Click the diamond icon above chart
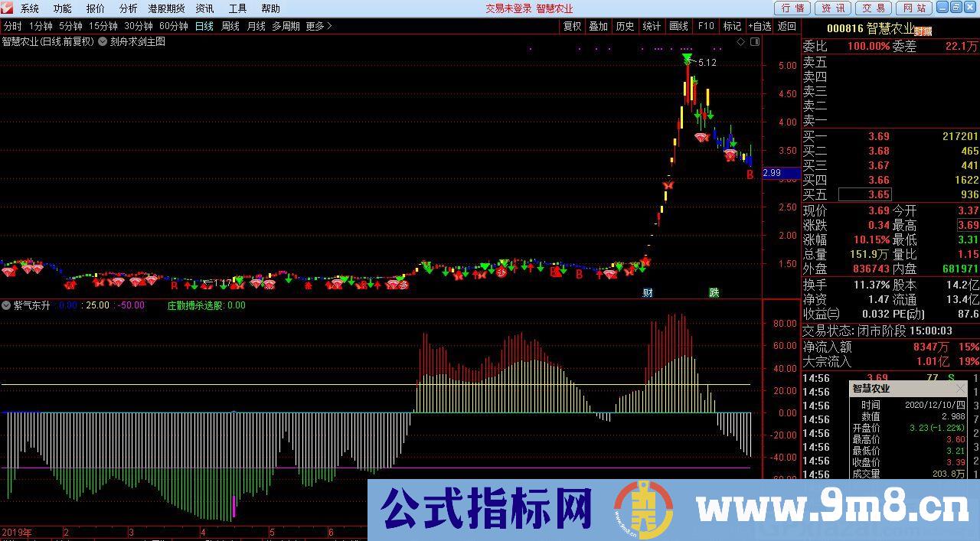 click(x=740, y=41)
